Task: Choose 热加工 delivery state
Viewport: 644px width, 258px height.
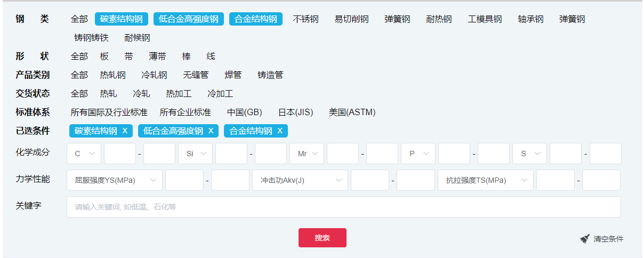Action: coord(179,94)
